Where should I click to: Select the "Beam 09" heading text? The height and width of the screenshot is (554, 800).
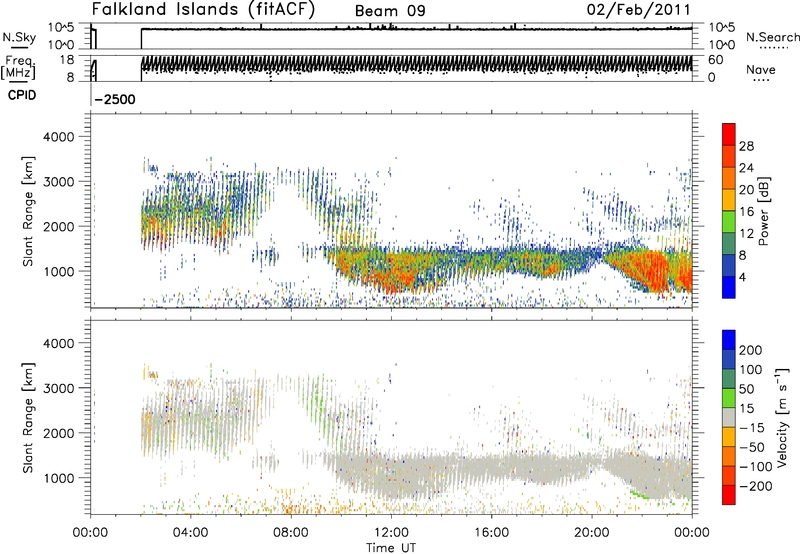click(390, 11)
